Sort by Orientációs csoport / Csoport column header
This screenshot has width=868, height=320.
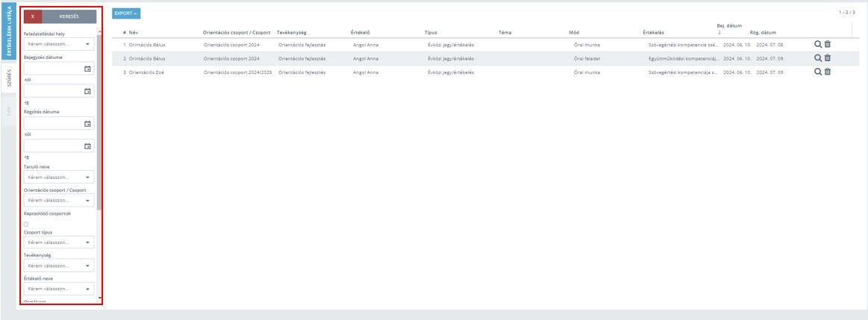coord(237,33)
